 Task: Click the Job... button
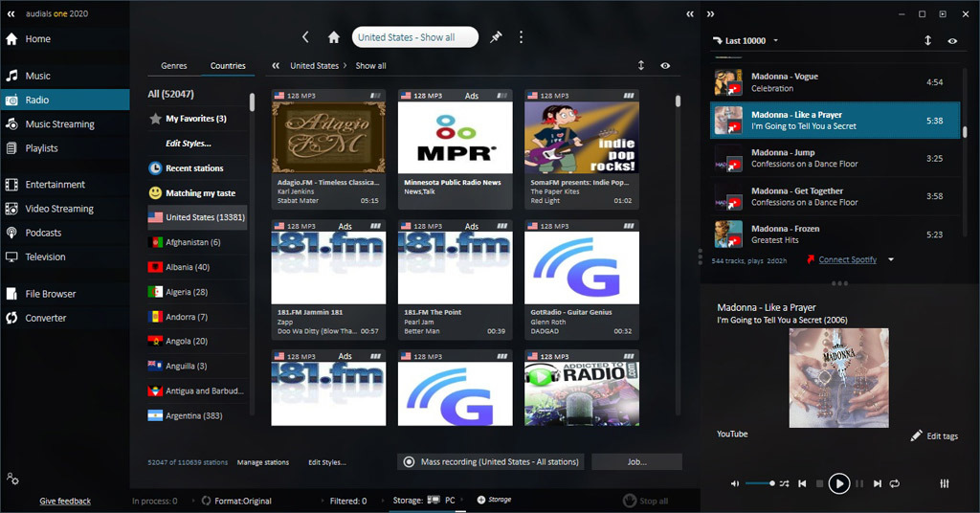(636, 461)
